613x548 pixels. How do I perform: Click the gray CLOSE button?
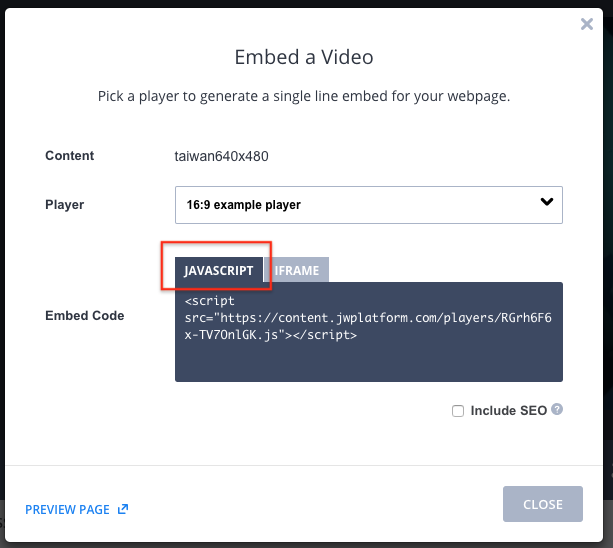pos(543,504)
